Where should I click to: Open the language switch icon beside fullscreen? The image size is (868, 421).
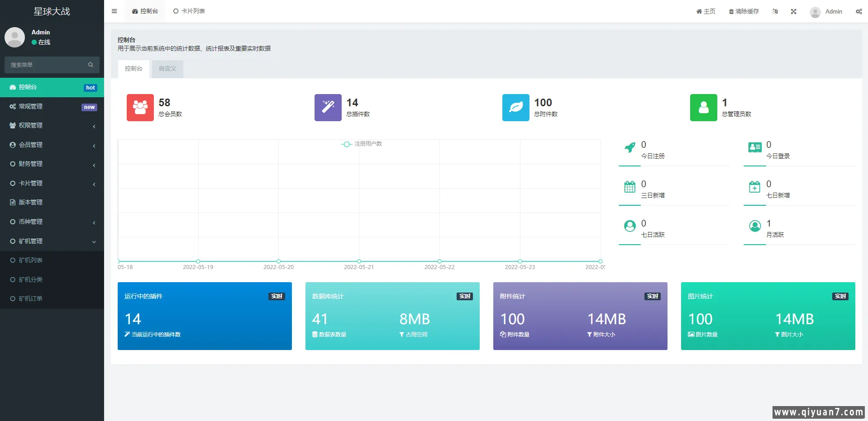click(775, 11)
